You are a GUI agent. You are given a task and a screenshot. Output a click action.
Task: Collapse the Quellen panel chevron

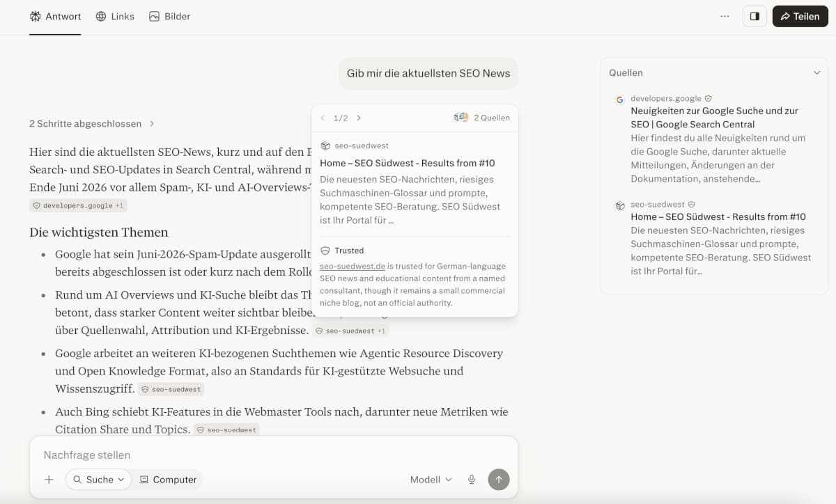click(817, 72)
